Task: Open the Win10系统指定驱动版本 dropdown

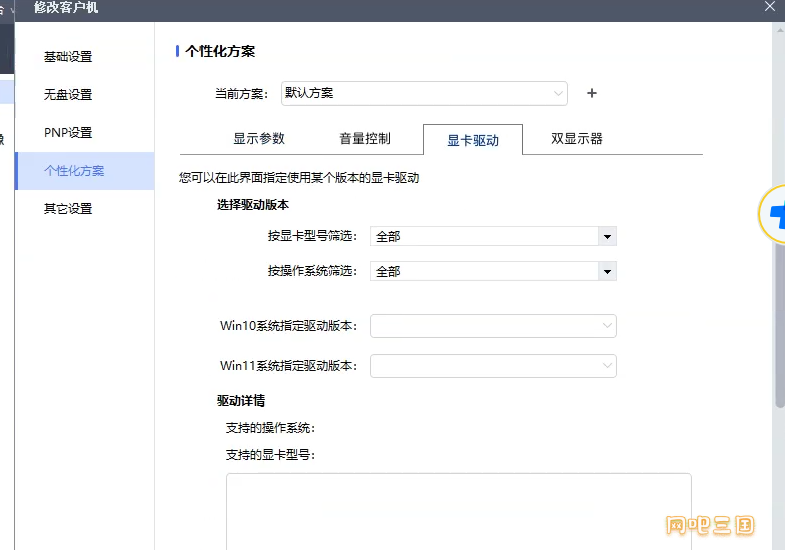Action: pos(493,326)
